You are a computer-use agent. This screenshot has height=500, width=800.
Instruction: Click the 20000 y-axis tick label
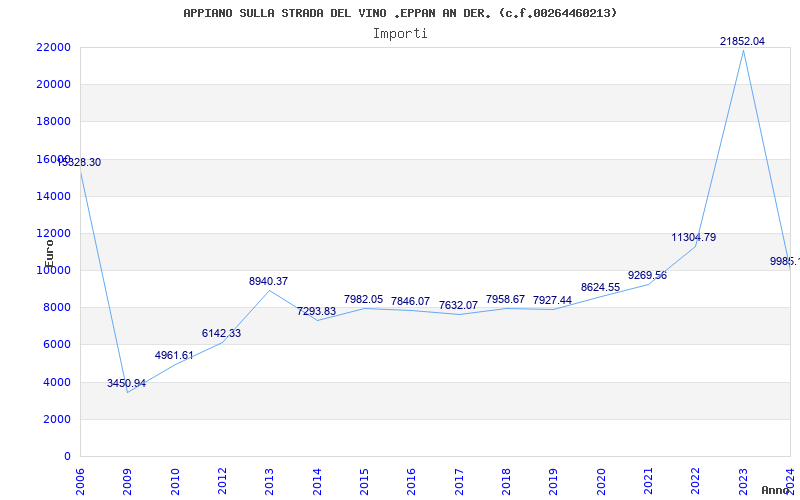[x=53, y=84]
